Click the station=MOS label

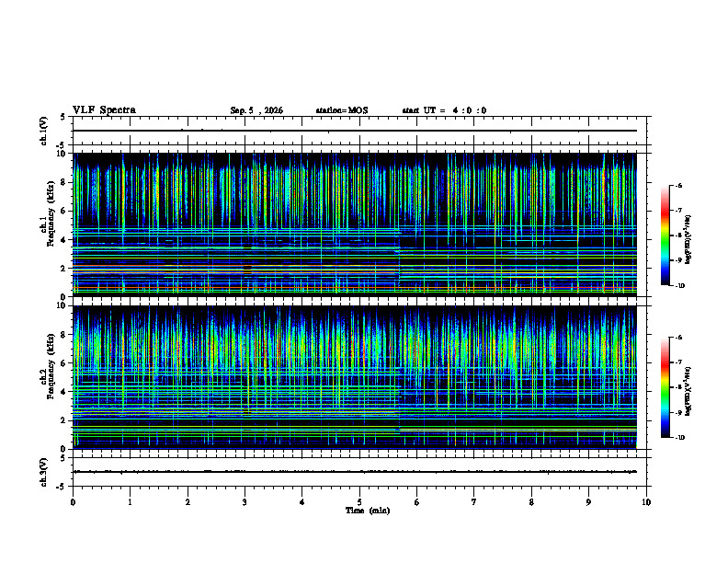342,110
